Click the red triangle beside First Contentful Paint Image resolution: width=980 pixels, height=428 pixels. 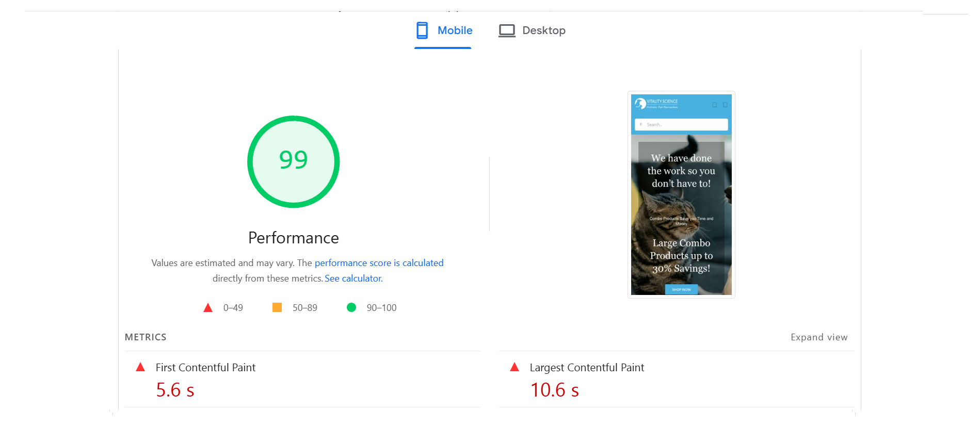click(140, 367)
